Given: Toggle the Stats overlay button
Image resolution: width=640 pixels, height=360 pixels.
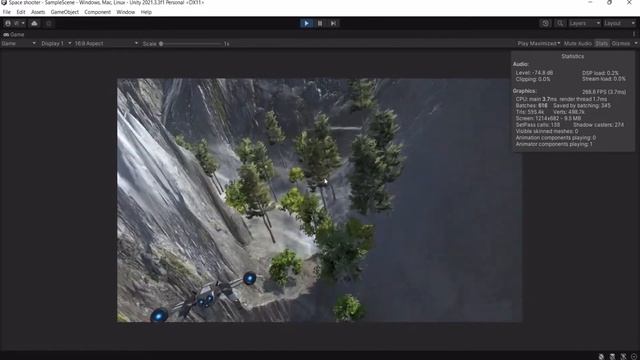Looking at the screenshot, I should [x=601, y=43].
